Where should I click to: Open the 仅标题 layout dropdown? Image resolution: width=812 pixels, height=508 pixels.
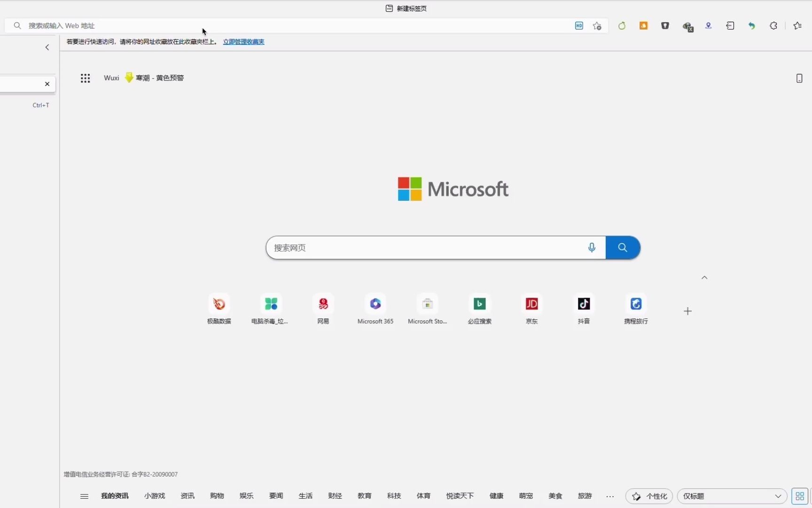point(732,496)
